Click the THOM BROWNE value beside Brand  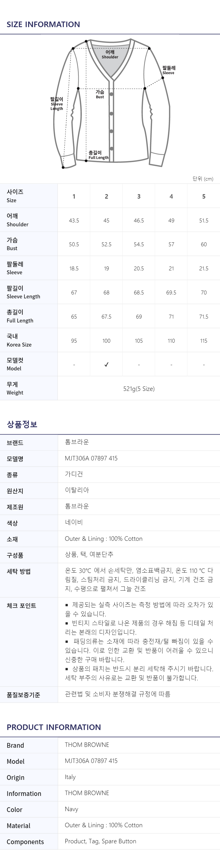pyautogui.click(x=87, y=744)
